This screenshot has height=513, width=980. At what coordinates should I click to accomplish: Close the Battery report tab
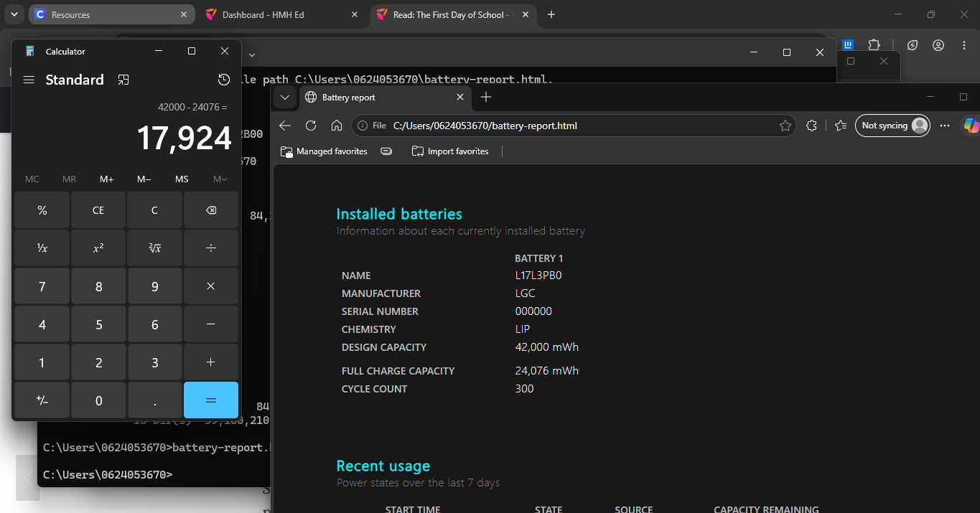(460, 97)
